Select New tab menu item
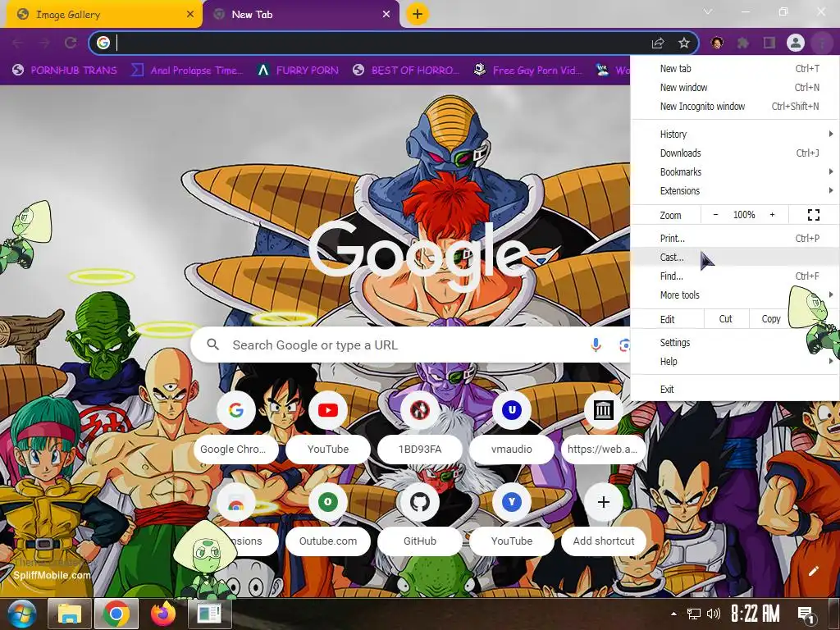 coord(734,69)
